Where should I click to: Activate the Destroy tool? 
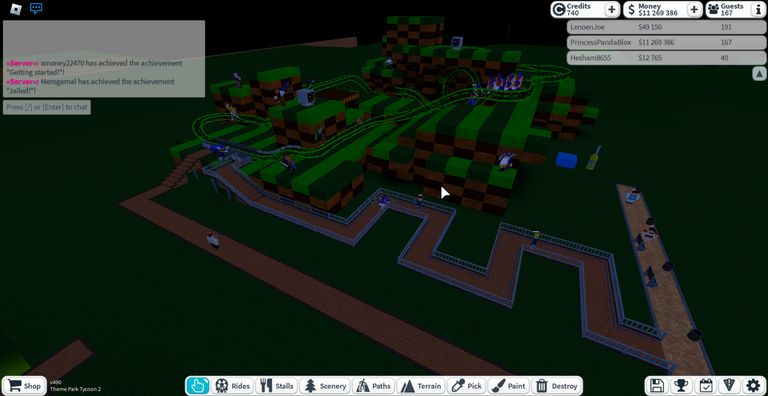click(557, 386)
